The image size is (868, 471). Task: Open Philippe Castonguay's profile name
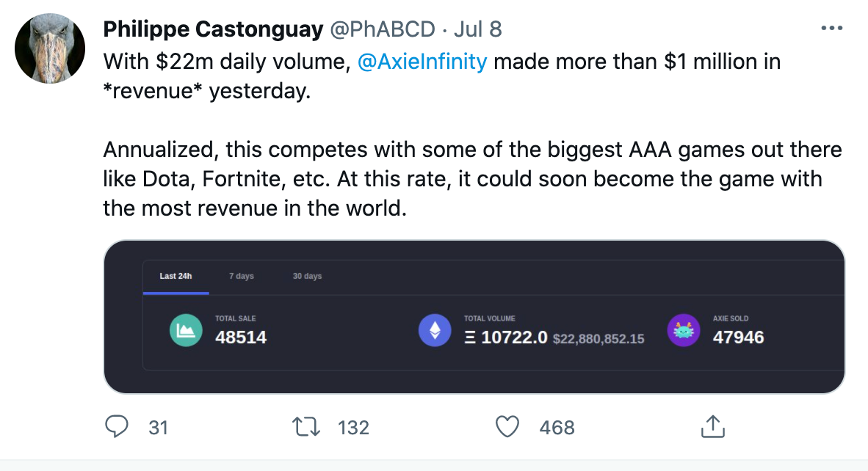pos(213,29)
